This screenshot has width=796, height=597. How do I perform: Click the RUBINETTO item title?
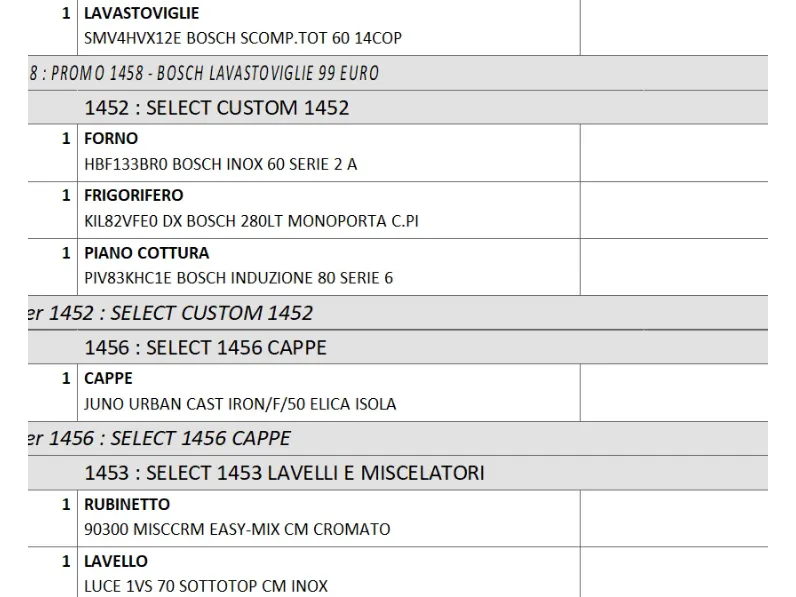pyautogui.click(x=127, y=504)
